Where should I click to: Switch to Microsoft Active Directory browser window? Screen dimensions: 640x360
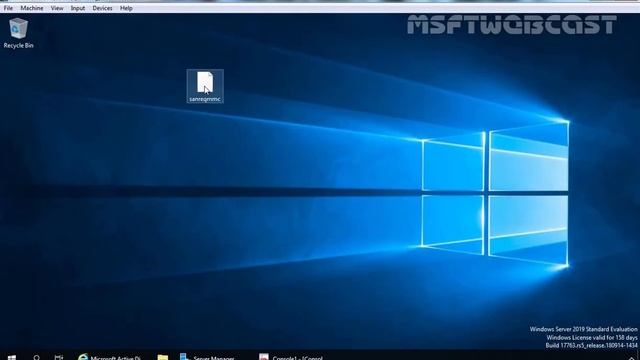click(x=109, y=357)
